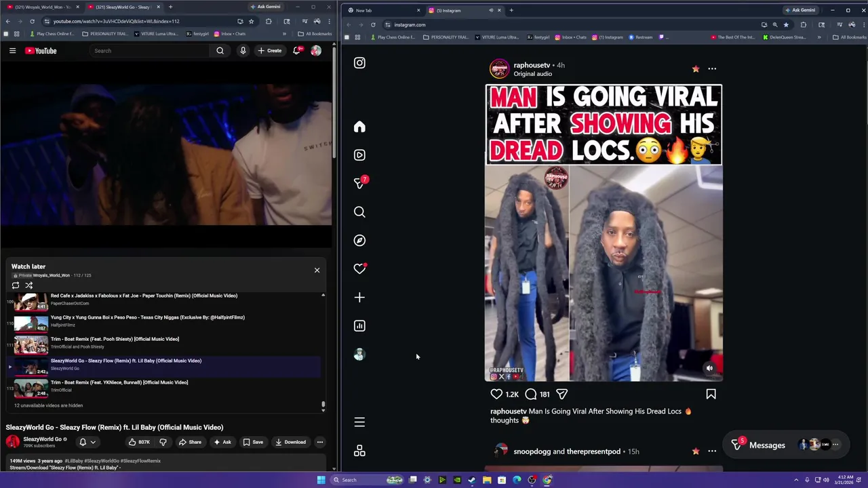Toggle favorite star on snoopdogg post

[695, 451]
